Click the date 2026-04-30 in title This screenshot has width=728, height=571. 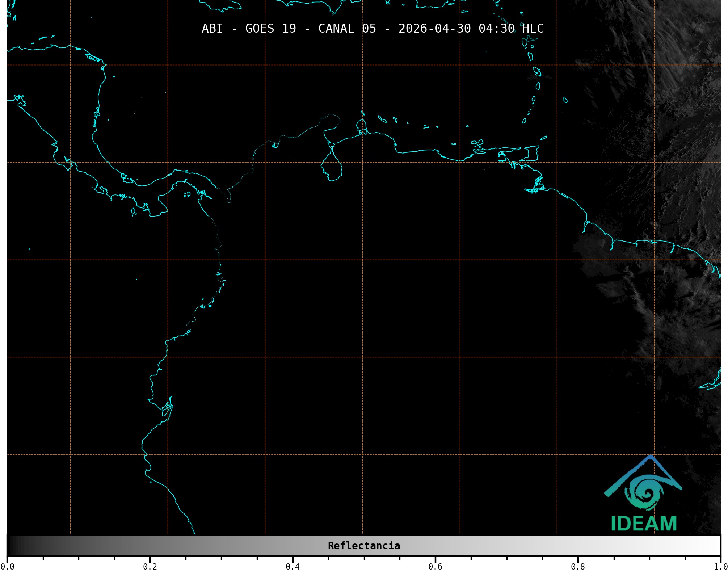(x=434, y=29)
